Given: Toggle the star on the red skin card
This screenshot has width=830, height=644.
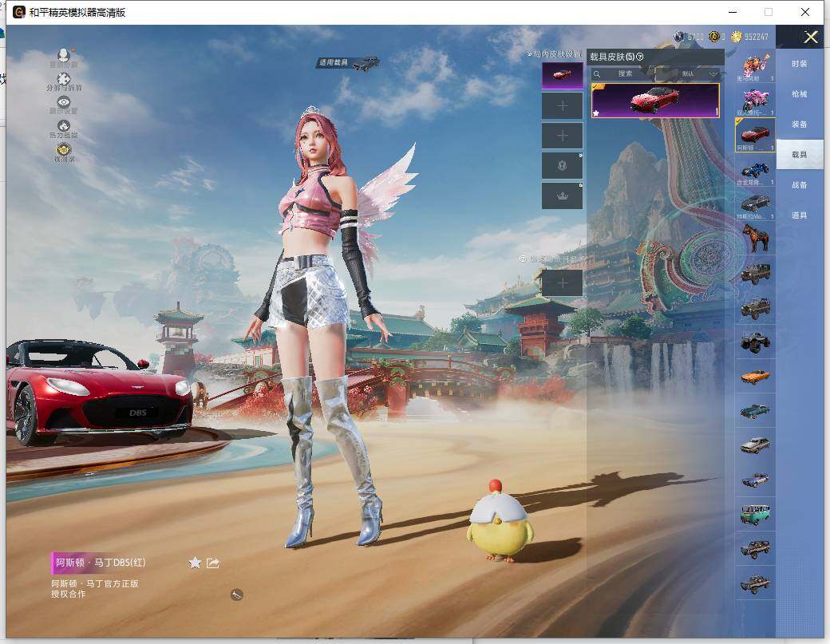Looking at the screenshot, I should (596, 113).
